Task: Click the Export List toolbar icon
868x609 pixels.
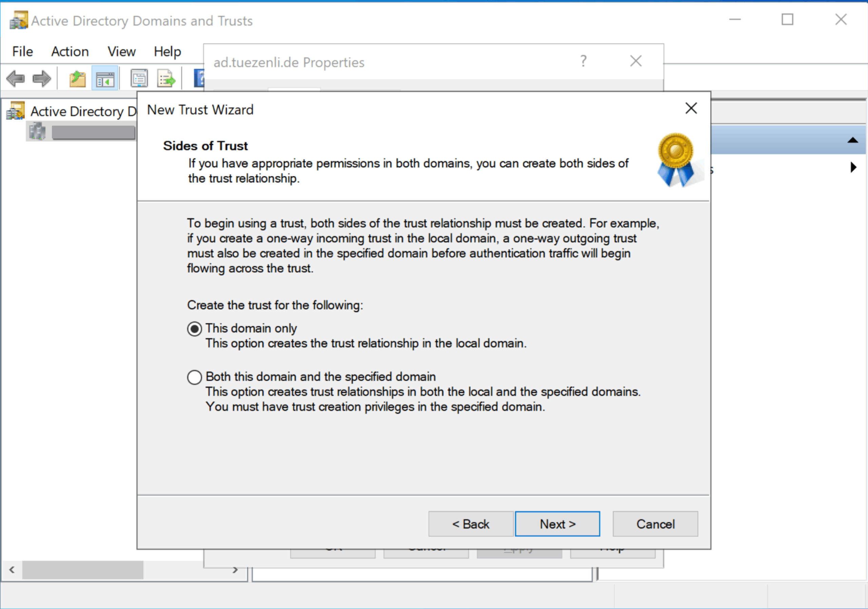Action: [166, 79]
